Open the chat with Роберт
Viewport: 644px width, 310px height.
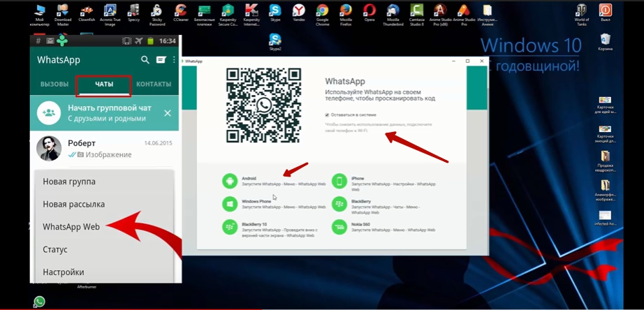(104, 149)
